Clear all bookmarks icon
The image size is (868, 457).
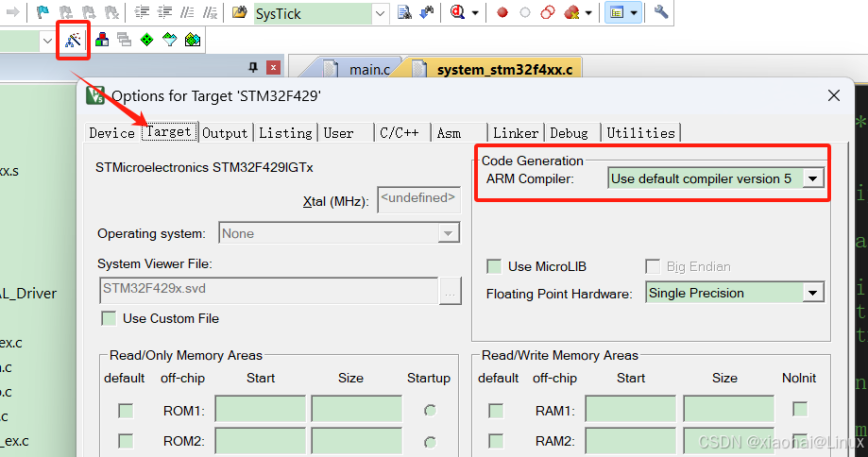pos(111,12)
